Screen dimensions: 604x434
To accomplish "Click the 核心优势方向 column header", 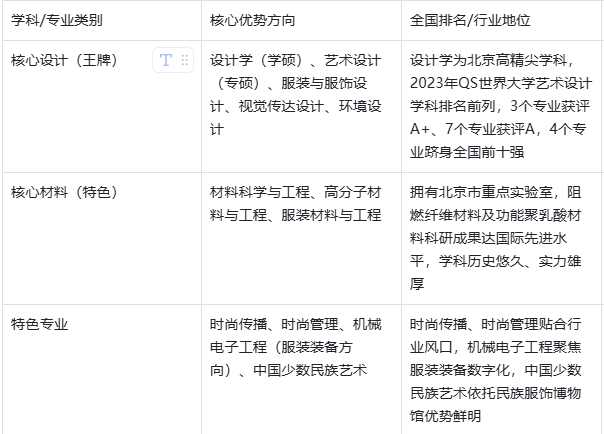I will pyautogui.click(x=250, y=20).
